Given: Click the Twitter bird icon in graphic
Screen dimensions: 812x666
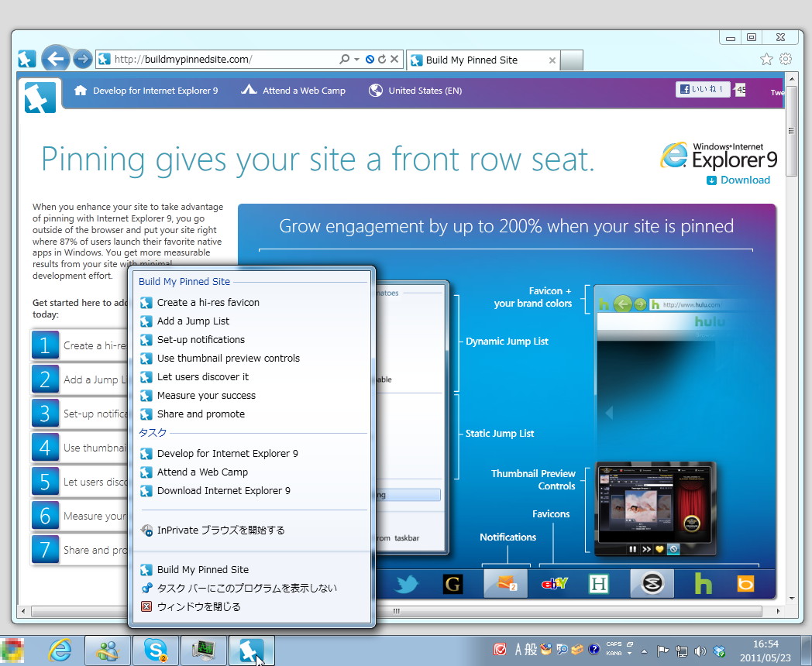Looking at the screenshot, I should [x=407, y=584].
